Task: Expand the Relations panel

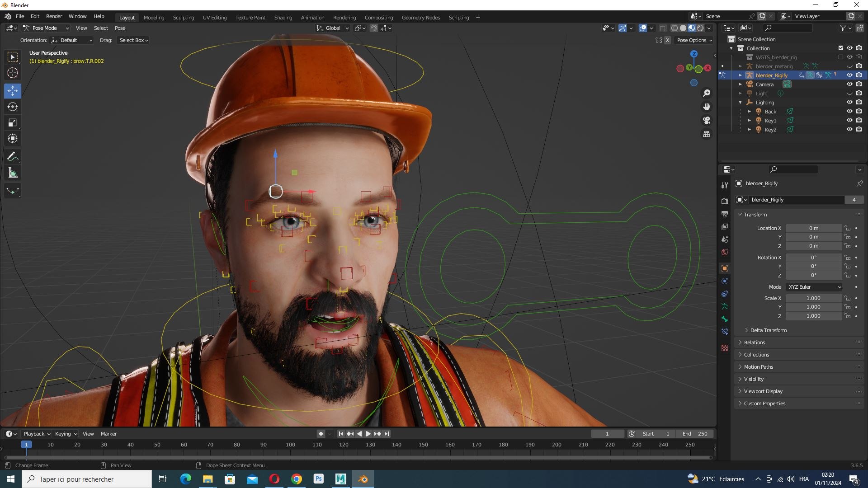Action: click(755, 343)
